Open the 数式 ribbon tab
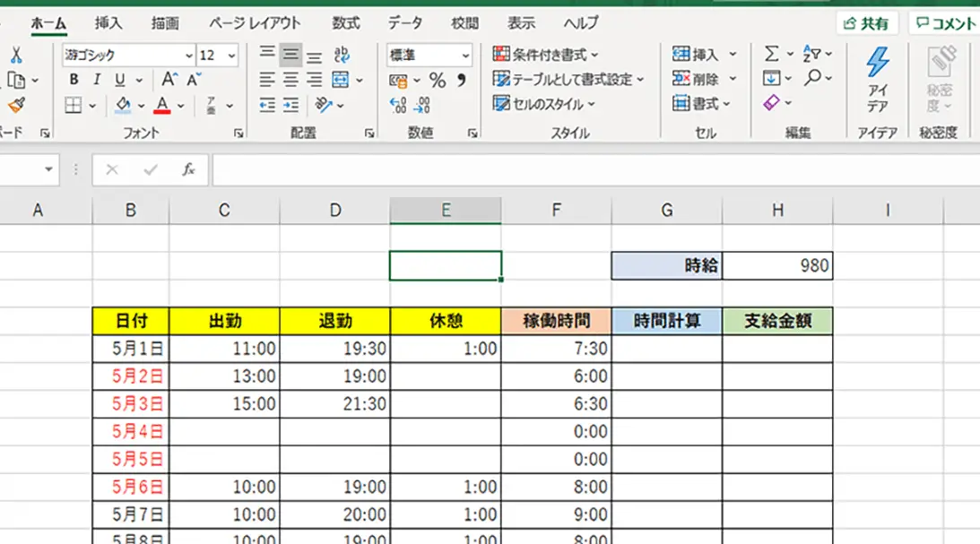Image resolution: width=980 pixels, height=544 pixels. point(346,23)
